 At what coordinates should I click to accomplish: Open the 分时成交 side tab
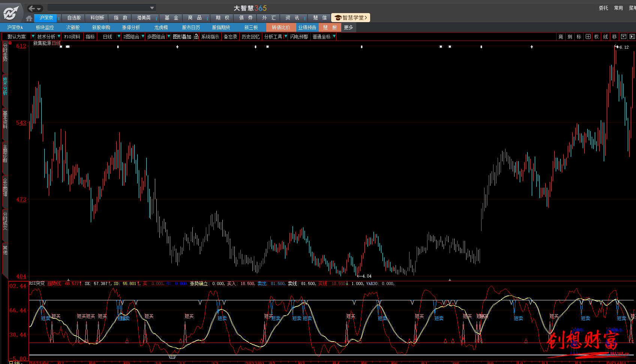tap(5, 221)
